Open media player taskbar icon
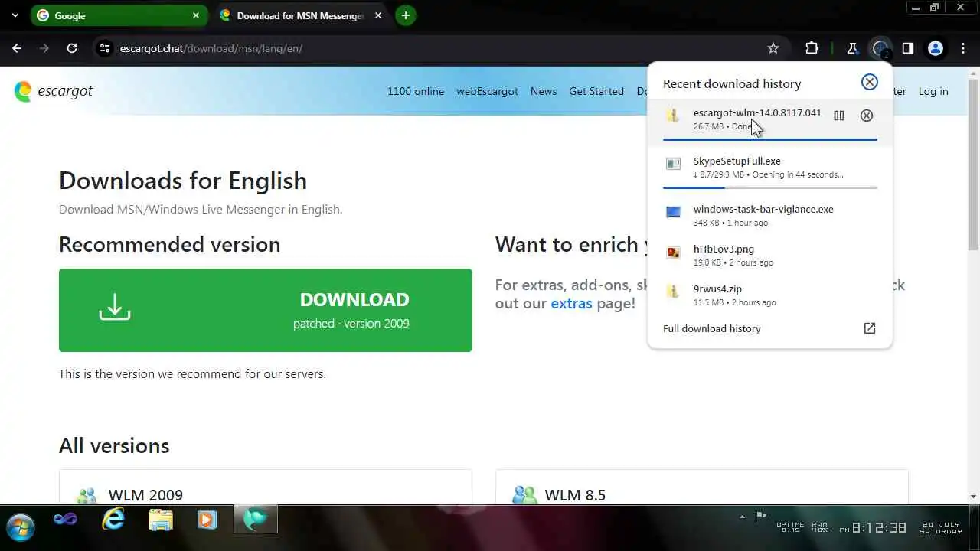Viewport: 980px width, 551px height. point(207,520)
